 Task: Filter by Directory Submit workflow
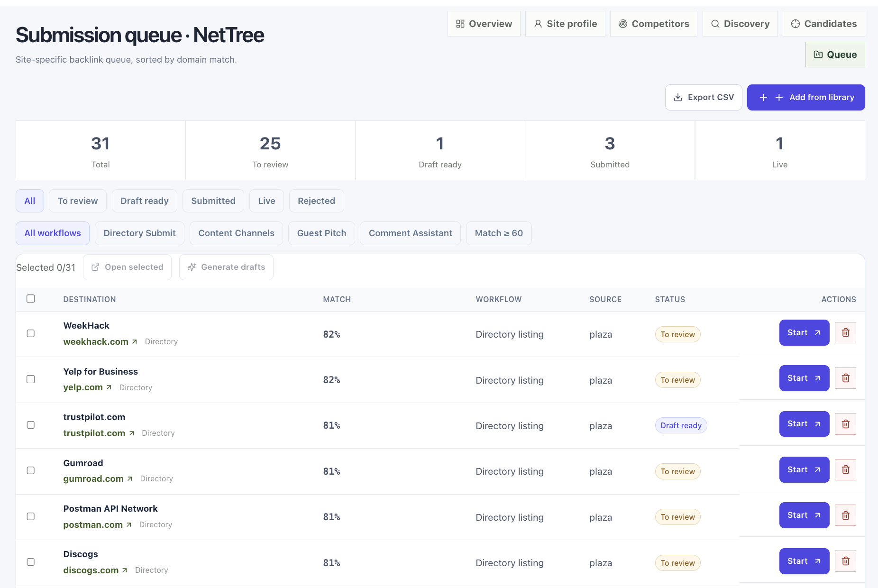[x=139, y=233]
